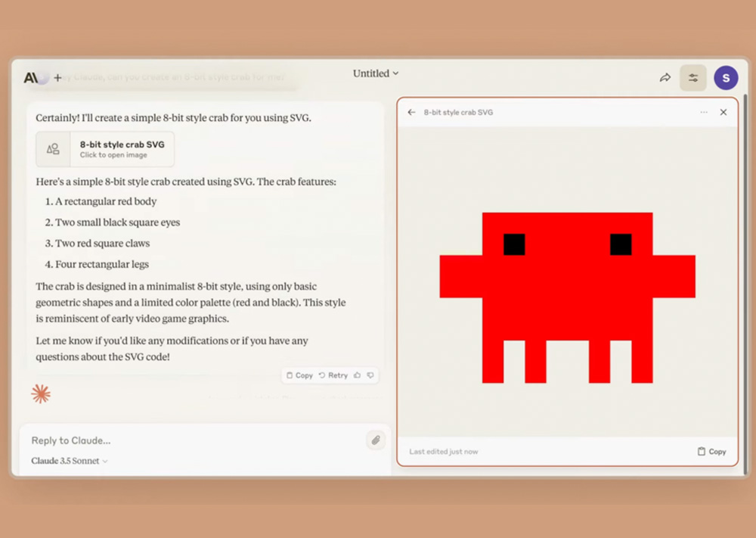
Task: Copy the chat message response
Action: [x=299, y=375]
